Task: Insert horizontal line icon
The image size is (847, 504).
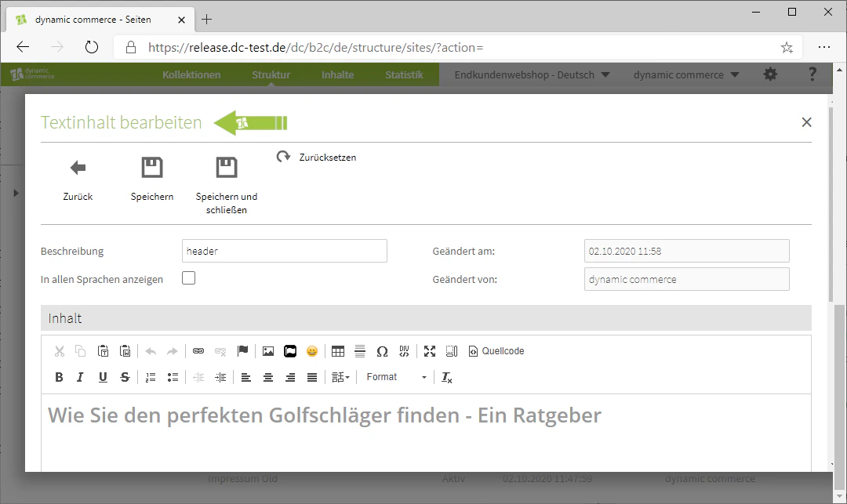Action: point(360,351)
